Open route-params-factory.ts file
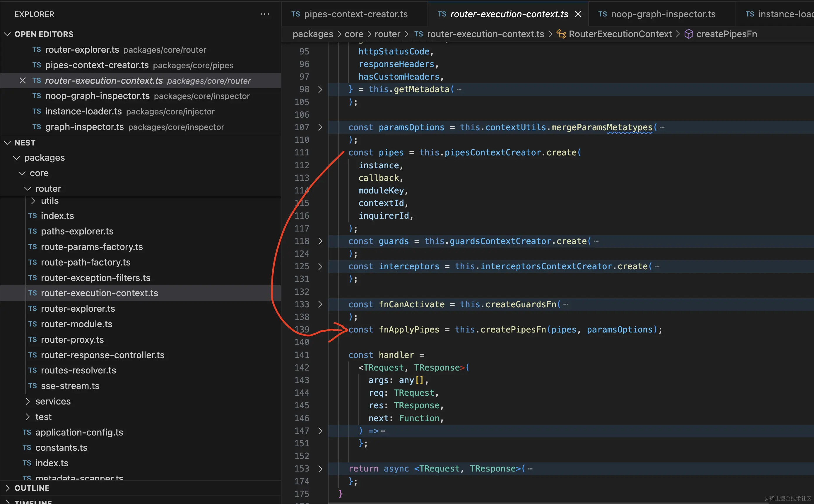The width and height of the screenshot is (814, 504). coord(140,247)
